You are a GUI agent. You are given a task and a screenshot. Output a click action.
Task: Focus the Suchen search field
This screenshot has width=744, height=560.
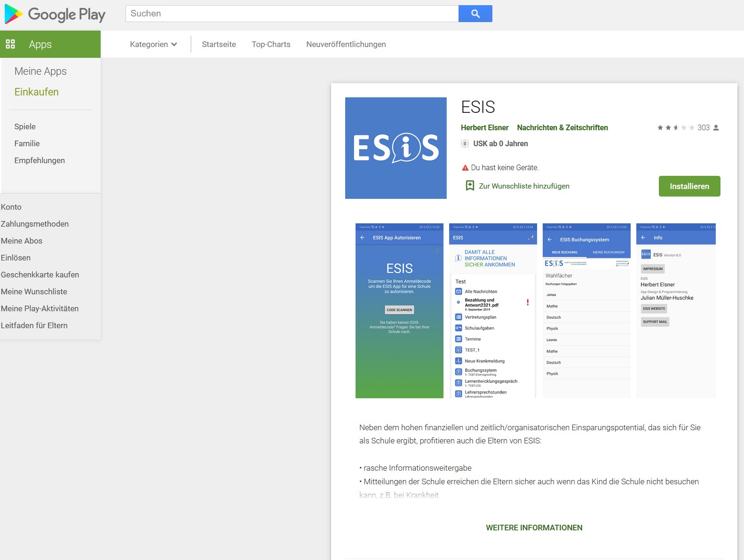pos(292,14)
